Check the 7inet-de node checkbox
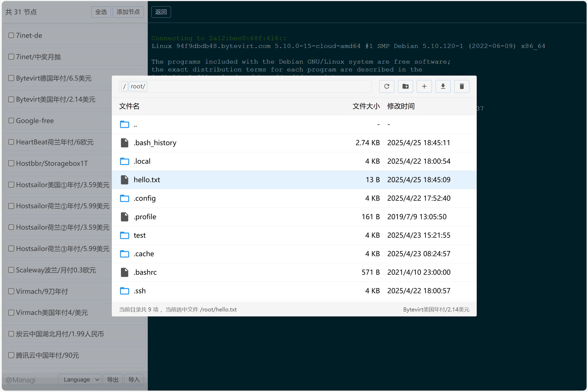 pyautogui.click(x=11, y=35)
